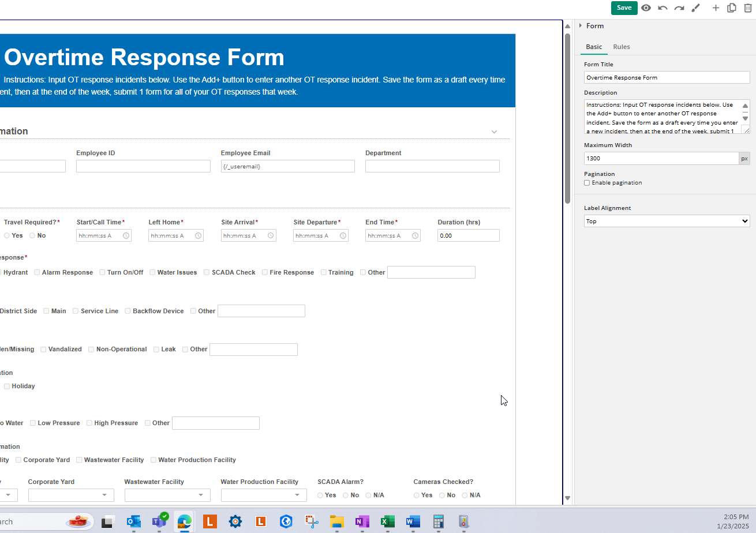Click the Maximum Width input field
The height and width of the screenshot is (533, 756).
click(x=661, y=158)
